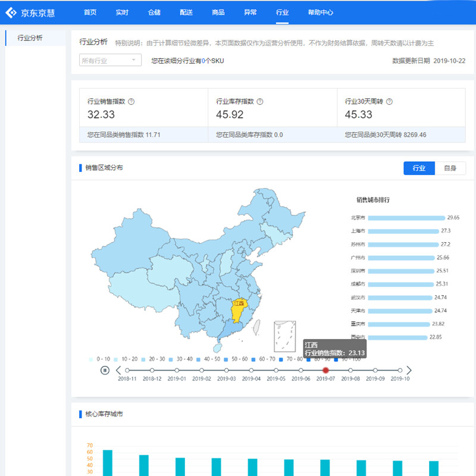The image size is (476, 476).
Task: Click the 京东京慧 logo icon
Action: tap(11, 12)
